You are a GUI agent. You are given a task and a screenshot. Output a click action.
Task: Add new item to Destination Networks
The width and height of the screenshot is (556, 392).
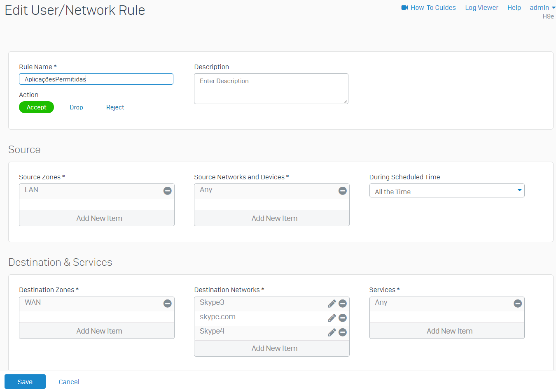[272, 348]
